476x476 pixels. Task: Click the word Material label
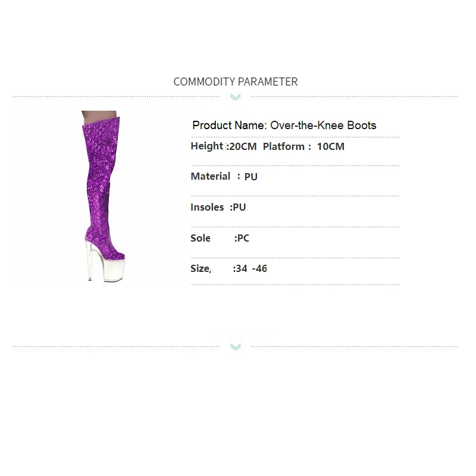point(211,176)
